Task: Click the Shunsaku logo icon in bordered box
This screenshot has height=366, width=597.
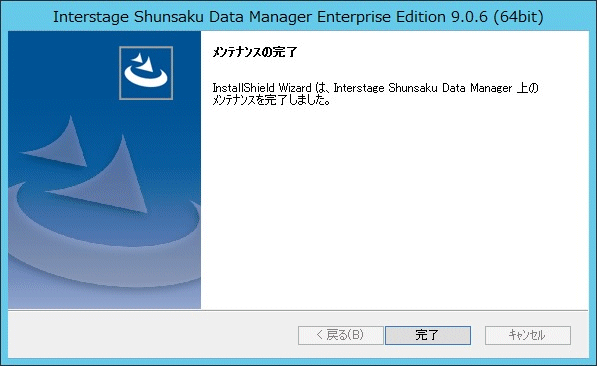Action: [x=146, y=73]
